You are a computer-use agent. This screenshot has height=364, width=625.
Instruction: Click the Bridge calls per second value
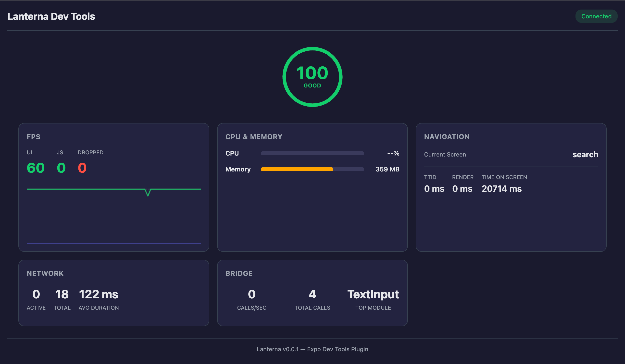pos(251,294)
